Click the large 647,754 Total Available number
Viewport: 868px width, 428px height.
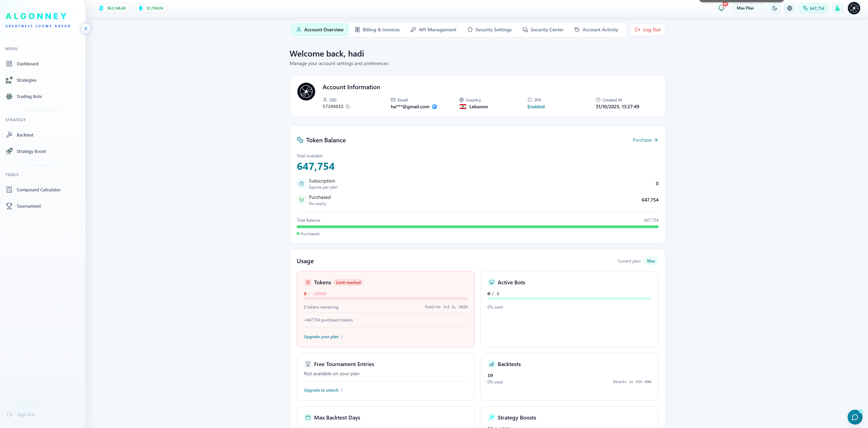pyautogui.click(x=315, y=167)
